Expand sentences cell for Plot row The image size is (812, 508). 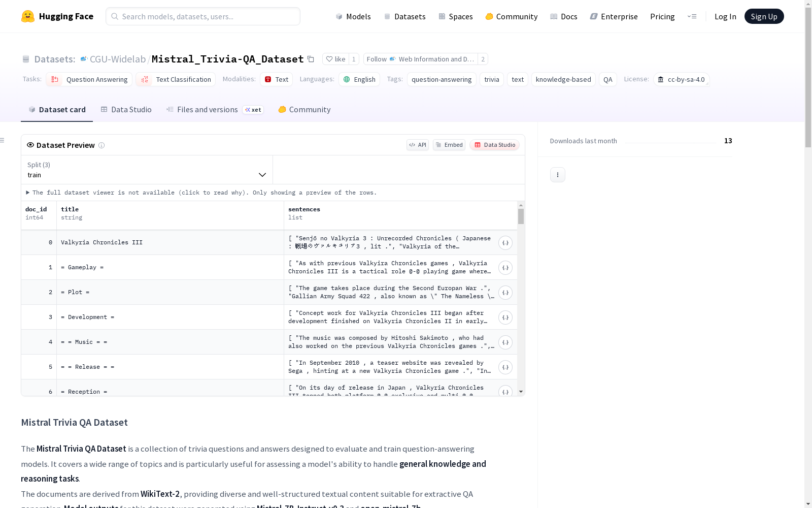click(505, 293)
